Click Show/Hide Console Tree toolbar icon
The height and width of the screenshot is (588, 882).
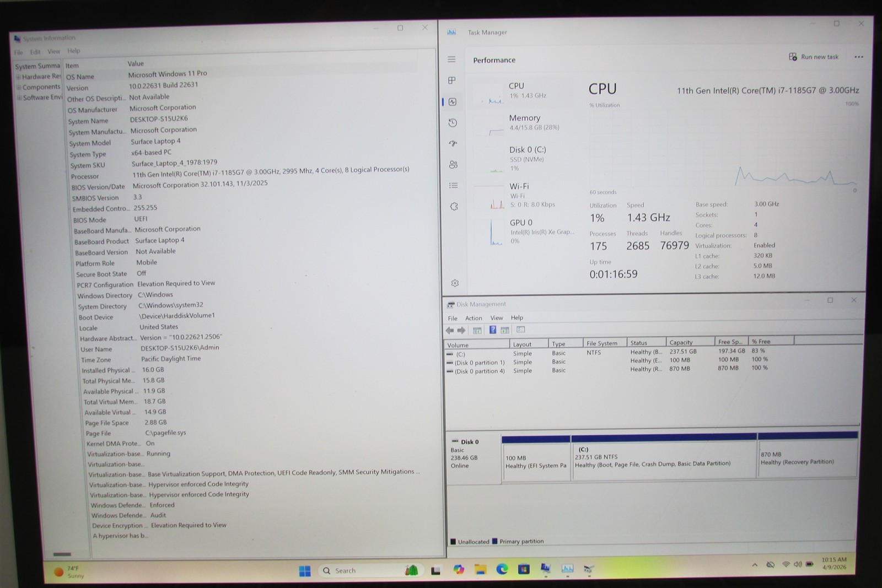click(477, 331)
